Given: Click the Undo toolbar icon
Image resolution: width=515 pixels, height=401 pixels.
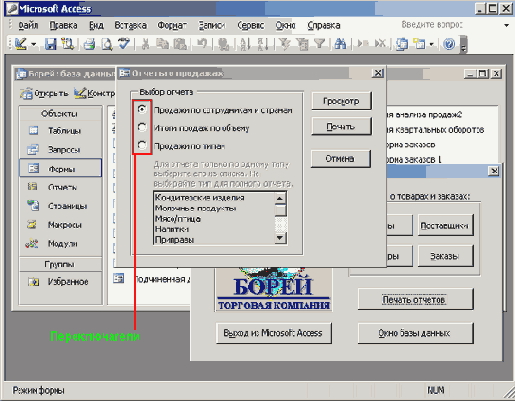Looking at the screenshot, I should click(x=202, y=44).
